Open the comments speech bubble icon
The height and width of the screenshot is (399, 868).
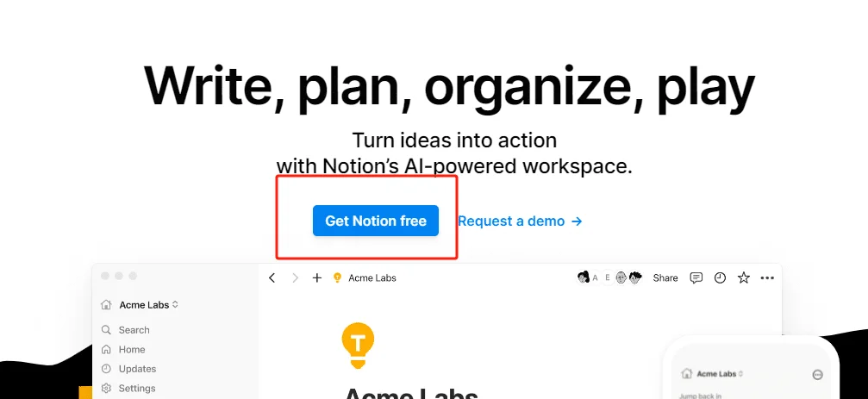[696, 277]
